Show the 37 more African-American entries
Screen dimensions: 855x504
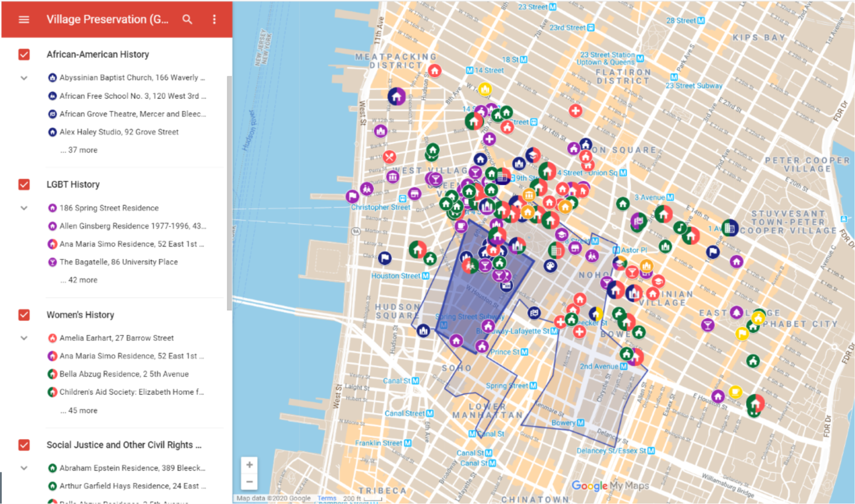[x=79, y=150]
